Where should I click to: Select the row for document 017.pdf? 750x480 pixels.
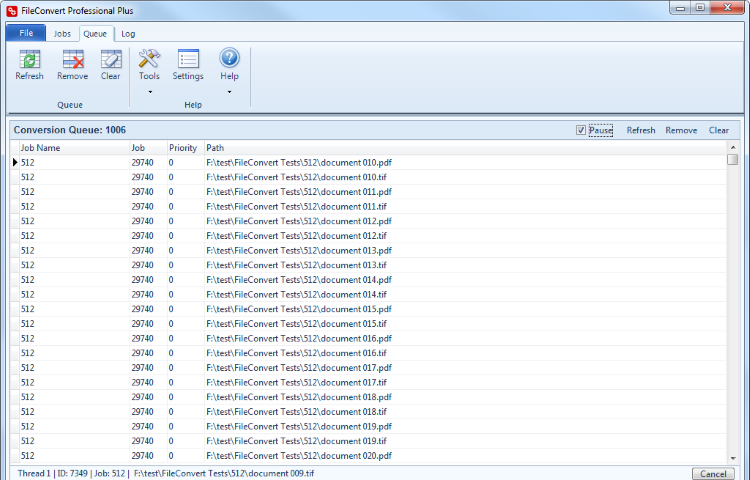click(x=368, y=368)
